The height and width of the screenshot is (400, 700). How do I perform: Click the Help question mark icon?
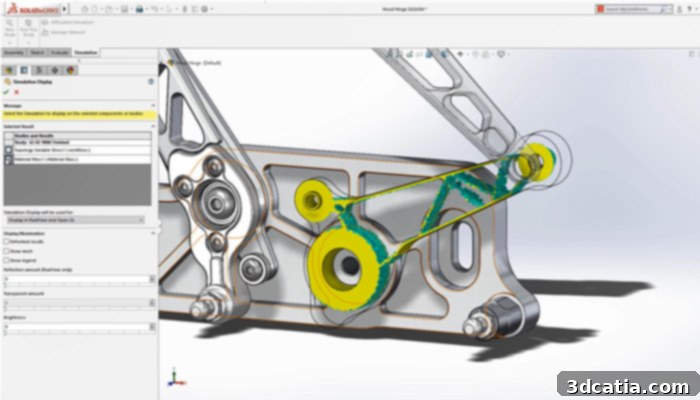[690, 8]
